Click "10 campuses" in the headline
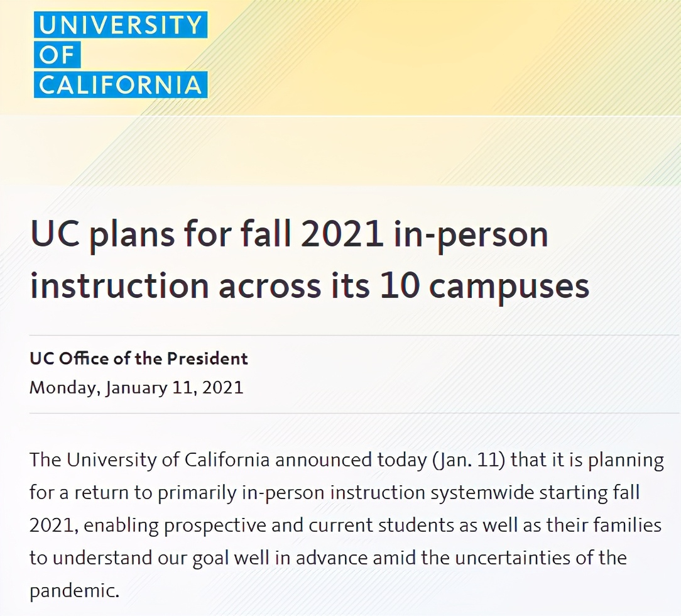The width and height of the screenshot is (681, 616). pos(485,286)
